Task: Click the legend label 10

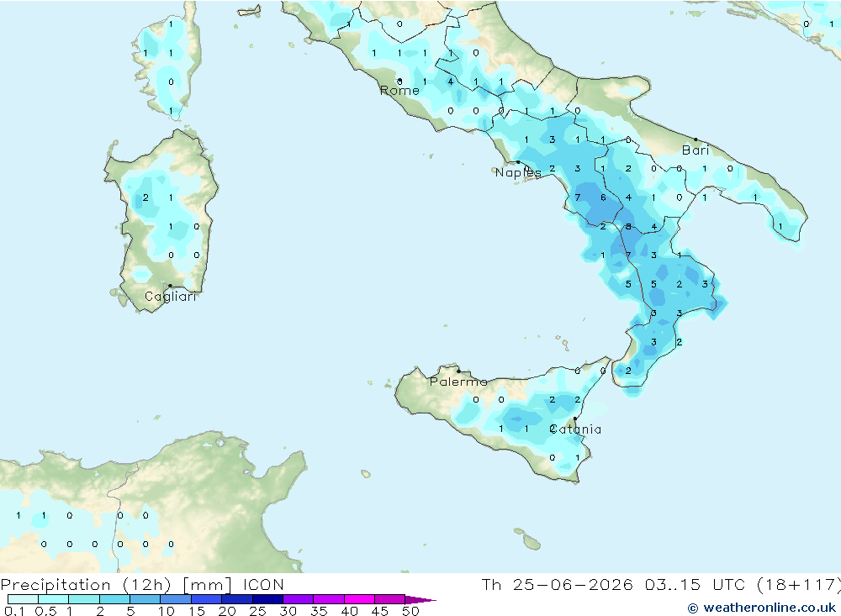Action: pyautogui.click(x=167, y=611)
